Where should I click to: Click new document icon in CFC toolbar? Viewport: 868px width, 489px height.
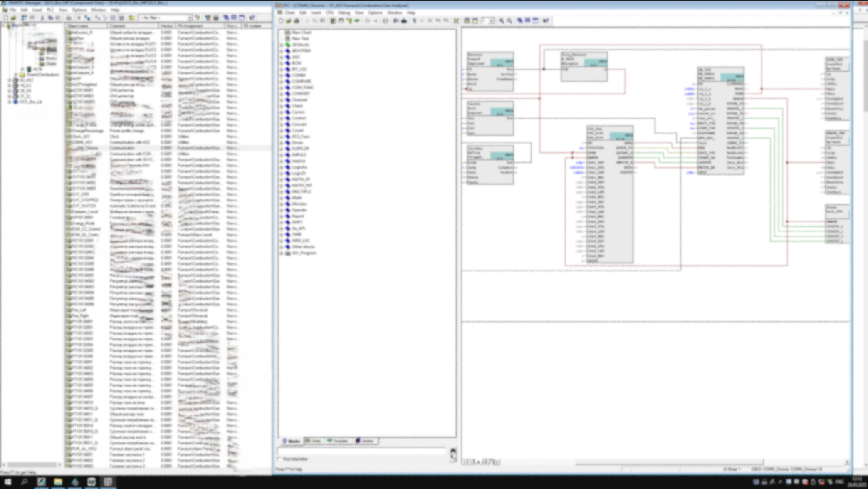tap(281, 21)
